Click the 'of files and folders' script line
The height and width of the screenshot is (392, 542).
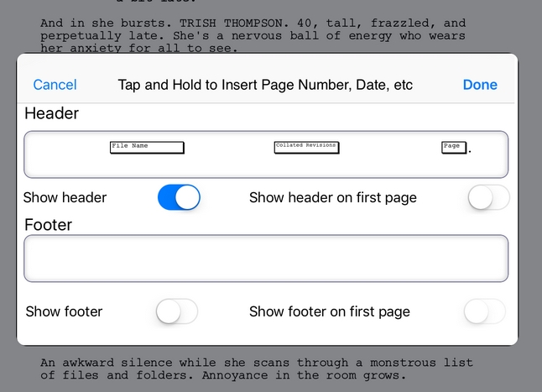coord(223,375)
